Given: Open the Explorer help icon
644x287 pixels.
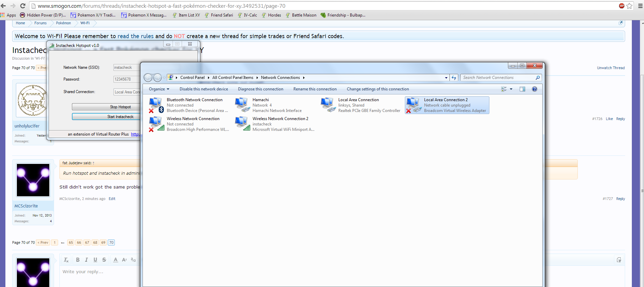Looking at the screenshot, I should pyautogui.click(x=535, y=89).
